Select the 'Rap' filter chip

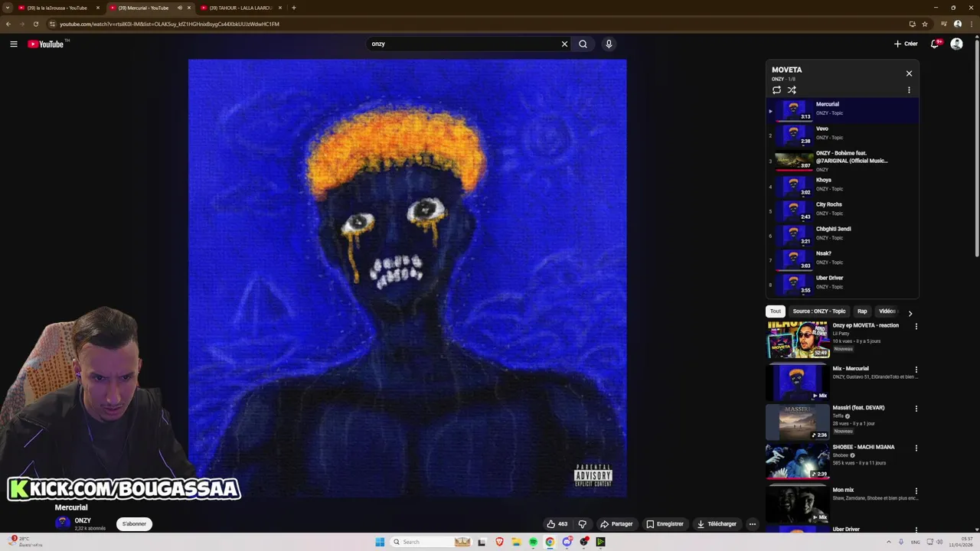click(862, 311)
